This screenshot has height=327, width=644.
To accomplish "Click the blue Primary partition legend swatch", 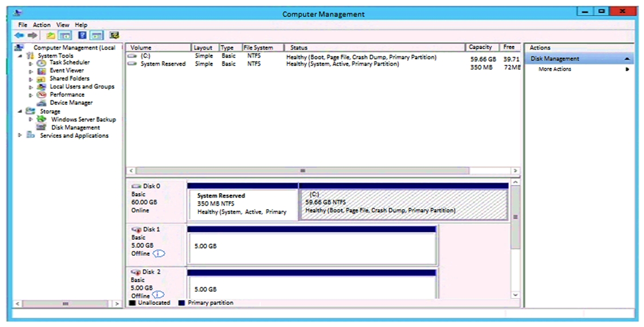I will tap(182, 303).
